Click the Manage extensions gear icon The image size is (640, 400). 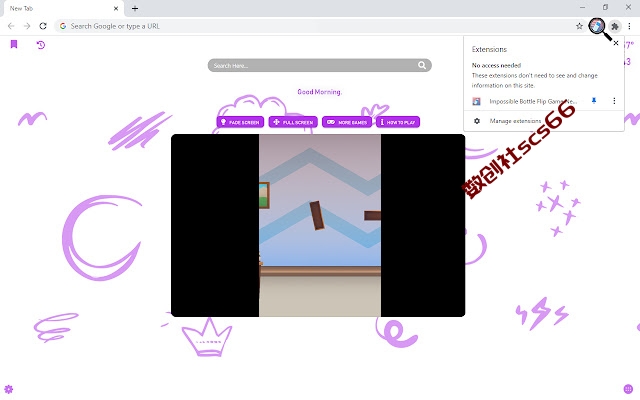pos(477,121)
